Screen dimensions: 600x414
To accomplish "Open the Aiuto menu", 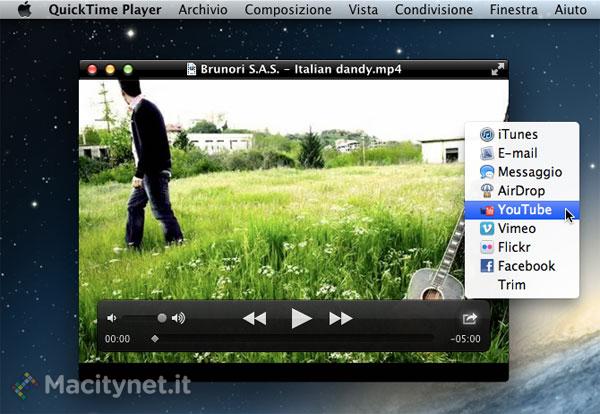I will [571, 10].
